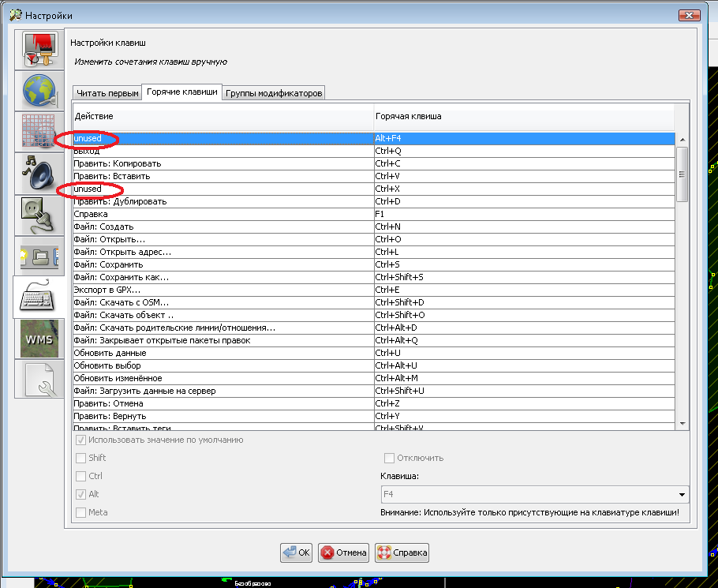The width and height of the screenshot is (718, 588).
Task: Click the shortcut table's vertical scrollbar thumb
Action: coord(682,174)
